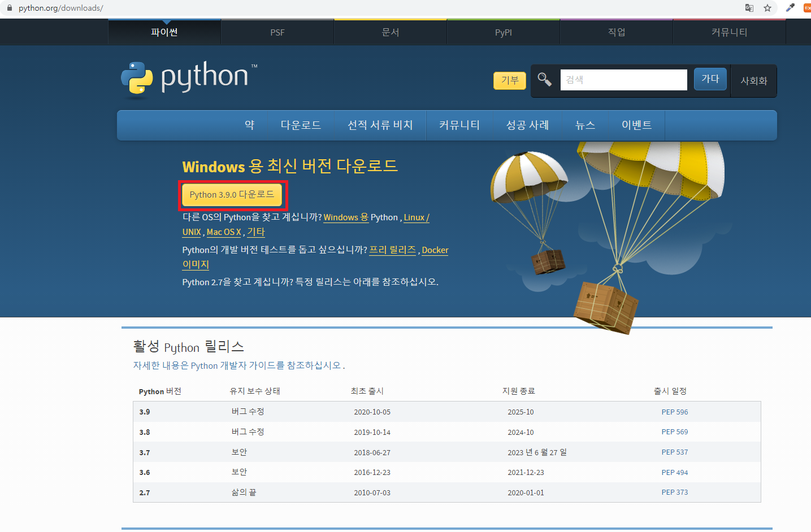Screen dimensions: 811x532
Task: Click version 3.6 in the table
Action: click(145, 472)
